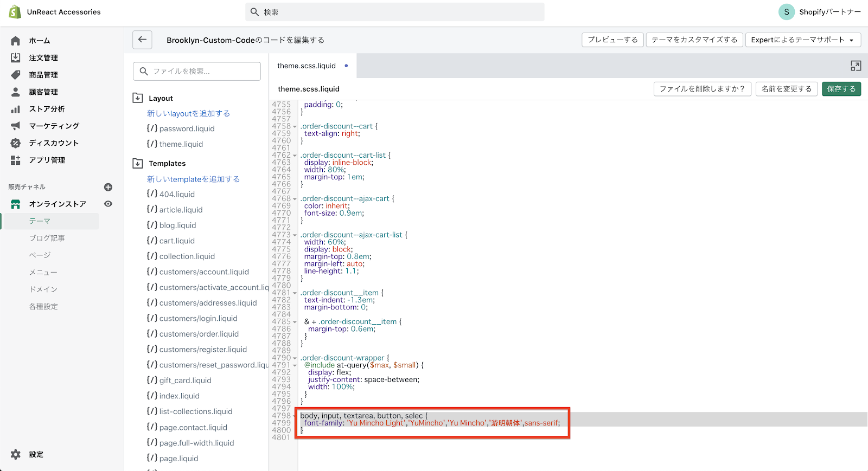
Task: Go to 商品管理 products section
Action: coord(43,75)
